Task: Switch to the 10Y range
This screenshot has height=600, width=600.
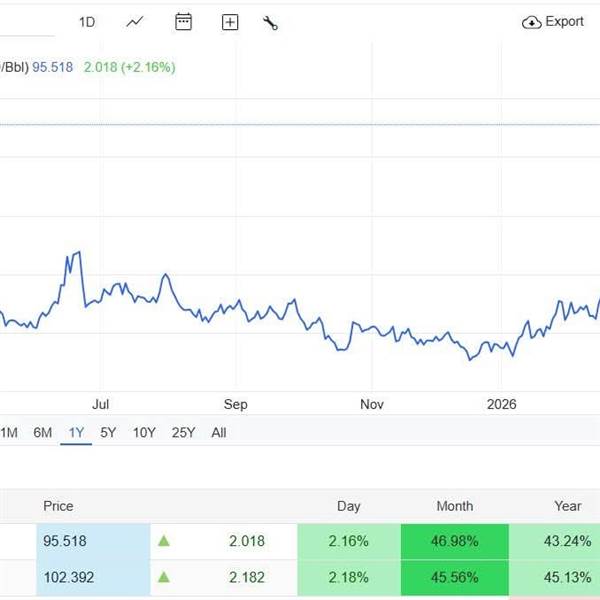Action: click(x=144, y=433)
